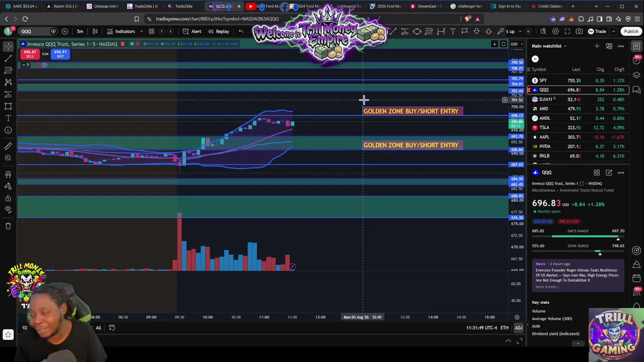Open the Evercore Roger Altman news story
This screenshot has height=362, width=644.
(x=577, y=275)
